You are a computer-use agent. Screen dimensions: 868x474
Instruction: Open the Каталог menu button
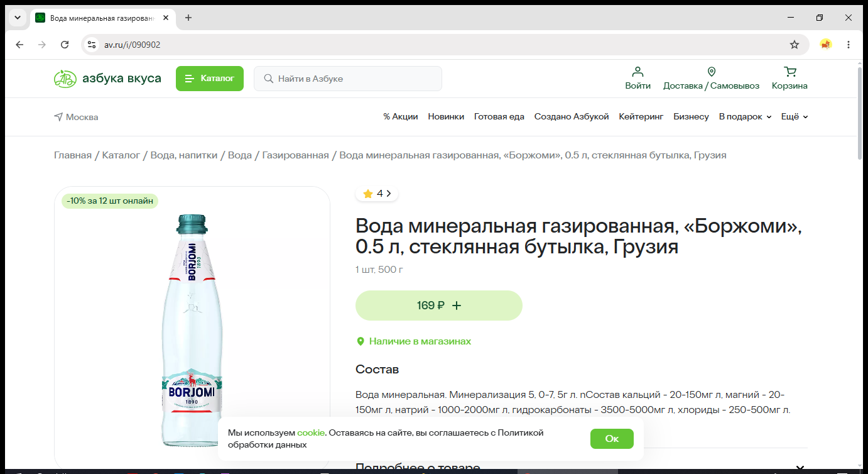209,79
